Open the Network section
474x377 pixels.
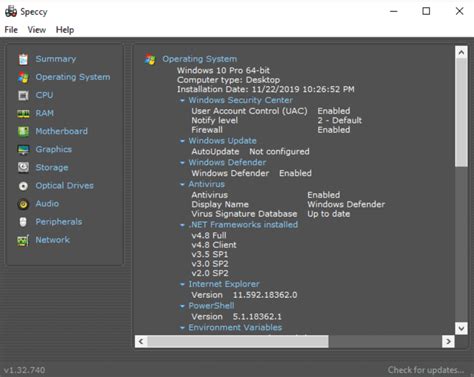(53, 240)
